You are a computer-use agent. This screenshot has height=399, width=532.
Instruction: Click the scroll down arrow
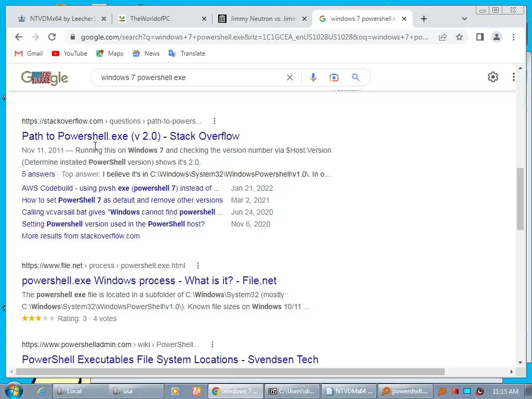(x=520, y=362)
